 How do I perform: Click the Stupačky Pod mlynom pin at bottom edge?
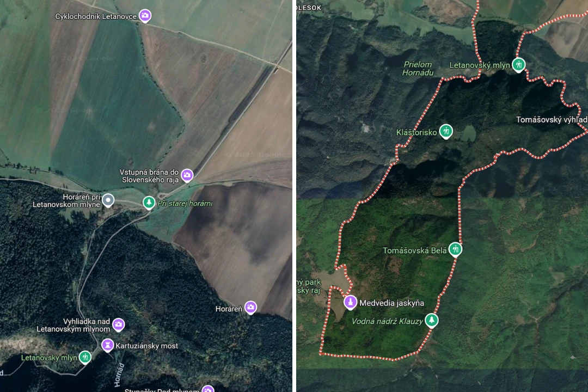coord(208,389)
